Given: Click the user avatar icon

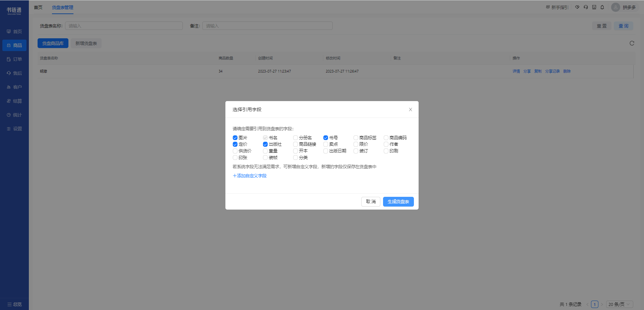Looking at the screenshot, I should click(615, 7).
